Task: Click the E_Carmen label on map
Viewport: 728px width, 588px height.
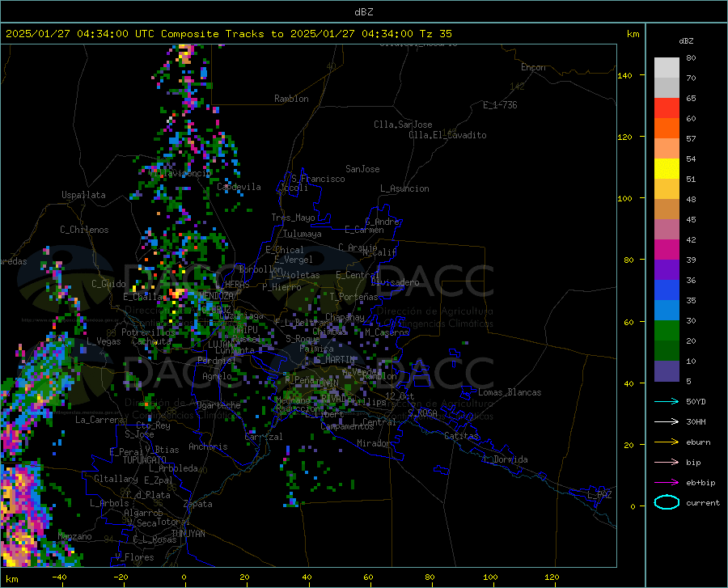Action: pyautogui.click(x=364, y=230)
